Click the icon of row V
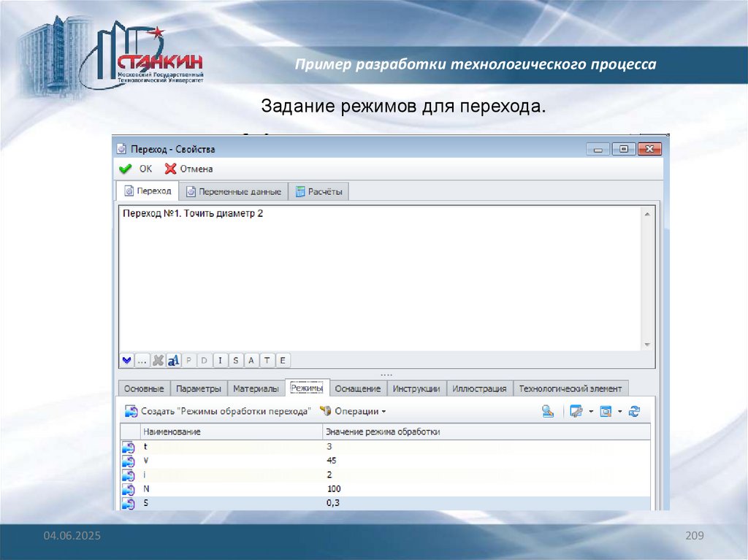This screenshot has width=748, height=560. pos(129,461)
